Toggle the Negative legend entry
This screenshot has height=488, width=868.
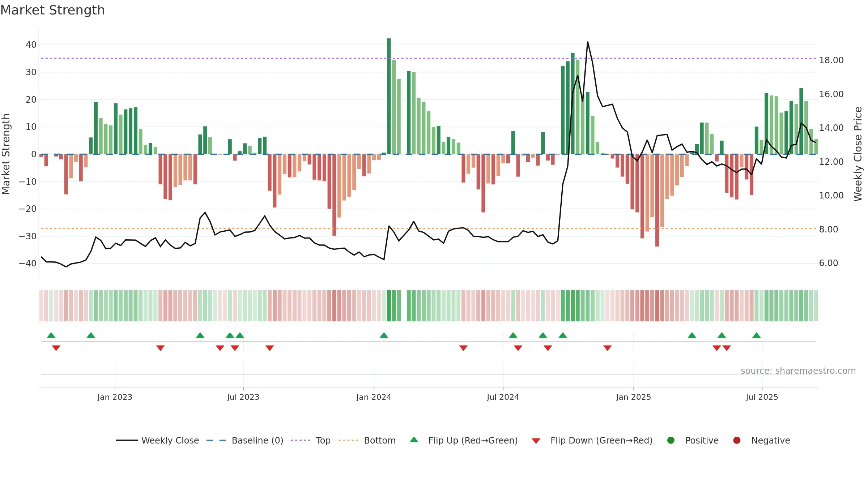[x=761, y=440]
